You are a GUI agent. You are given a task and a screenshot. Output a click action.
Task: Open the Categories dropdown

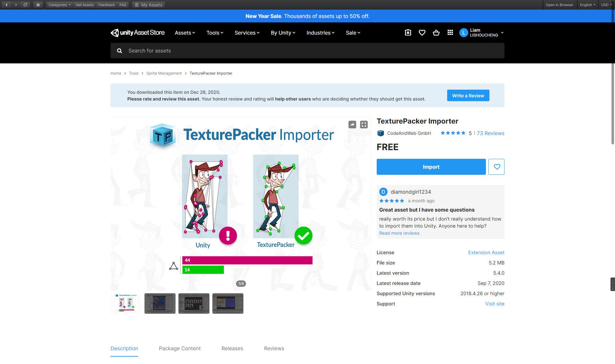(x=59, y=4)
